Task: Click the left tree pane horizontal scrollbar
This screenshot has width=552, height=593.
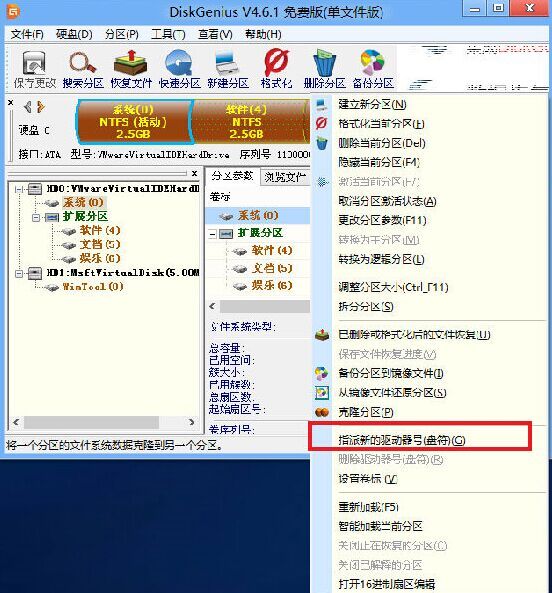Action: click(104, 422)
